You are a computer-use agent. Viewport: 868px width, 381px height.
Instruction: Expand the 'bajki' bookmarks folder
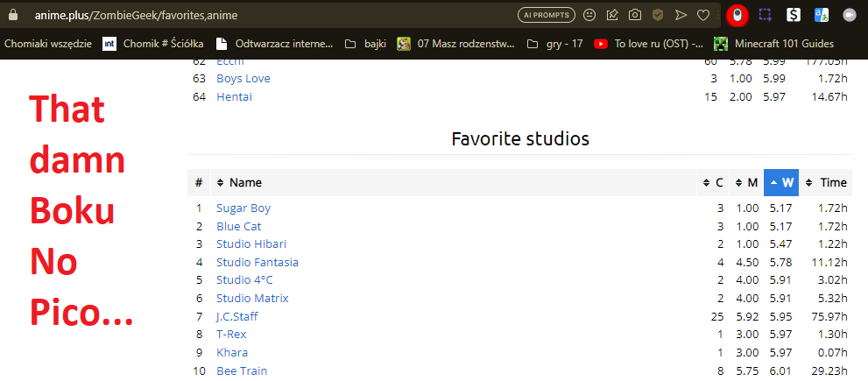point(366,43)
